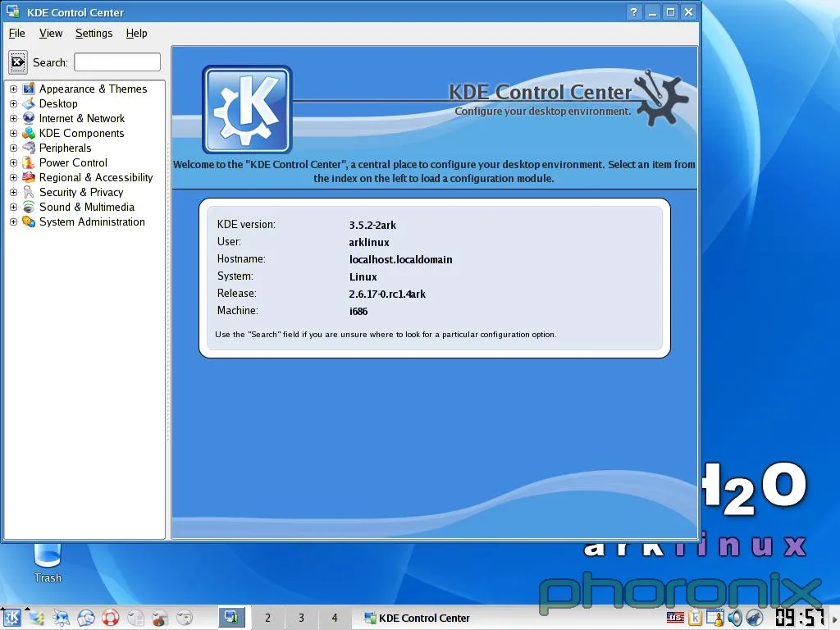Switch to virtual desktop 2 in pager
This screenshot has height=630, width=840.
pyautogui.click(x=267, y=618)
